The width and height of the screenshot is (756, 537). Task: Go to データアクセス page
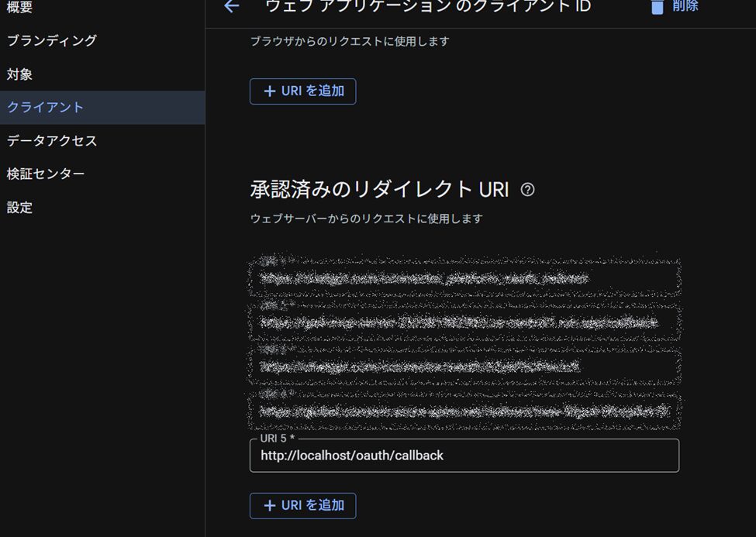point(51,141)
